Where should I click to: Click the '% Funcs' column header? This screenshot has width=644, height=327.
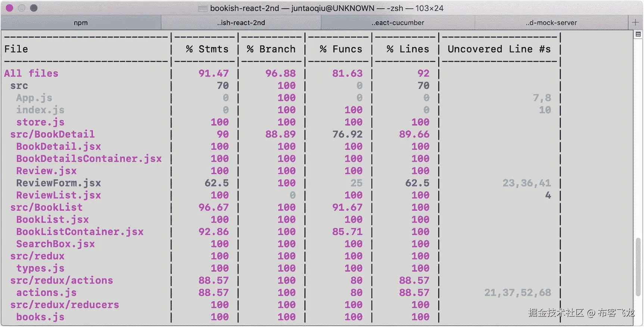coord(341,49)
